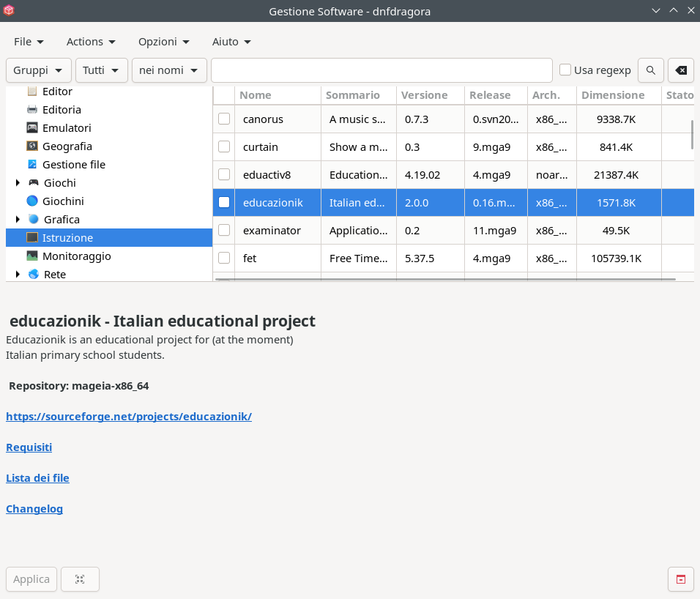Click the eduactiv8 version 4.19.02 cell

[422, 175]
